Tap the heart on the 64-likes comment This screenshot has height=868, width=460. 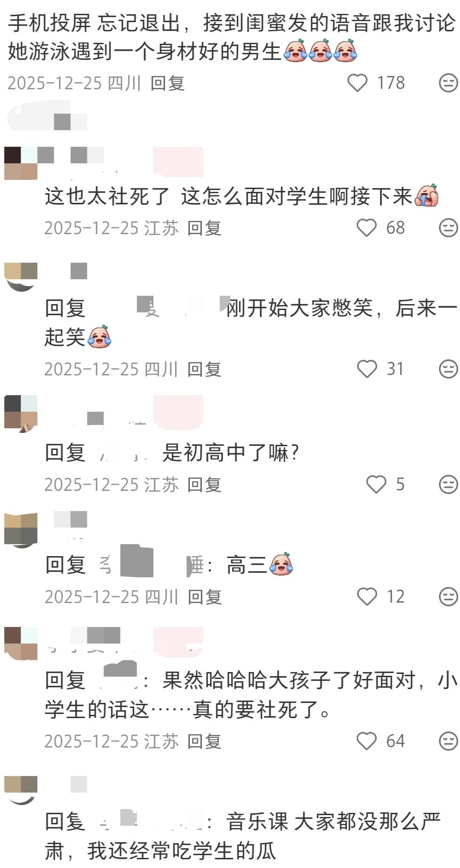pos(367,741)
